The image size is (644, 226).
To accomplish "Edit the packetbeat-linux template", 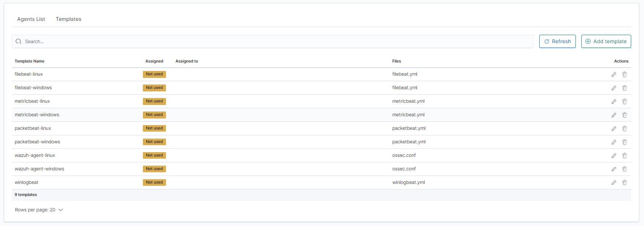I will pyautogui.click(x=614, y=129).
